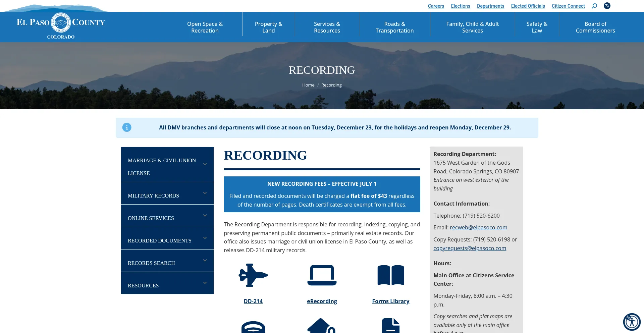Screen dimensions: 644x333
Task: Go Home via the breadcrumb link
Action: (308, 85)
